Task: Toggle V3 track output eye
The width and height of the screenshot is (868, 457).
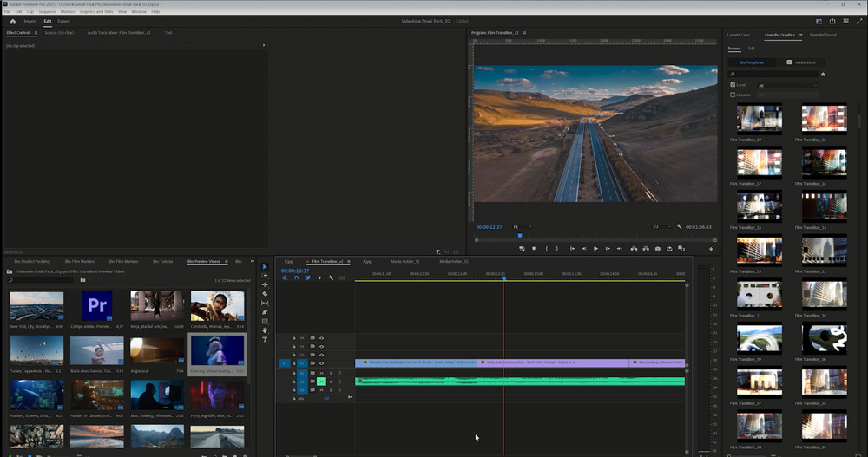Action: (x=322, y=346)
